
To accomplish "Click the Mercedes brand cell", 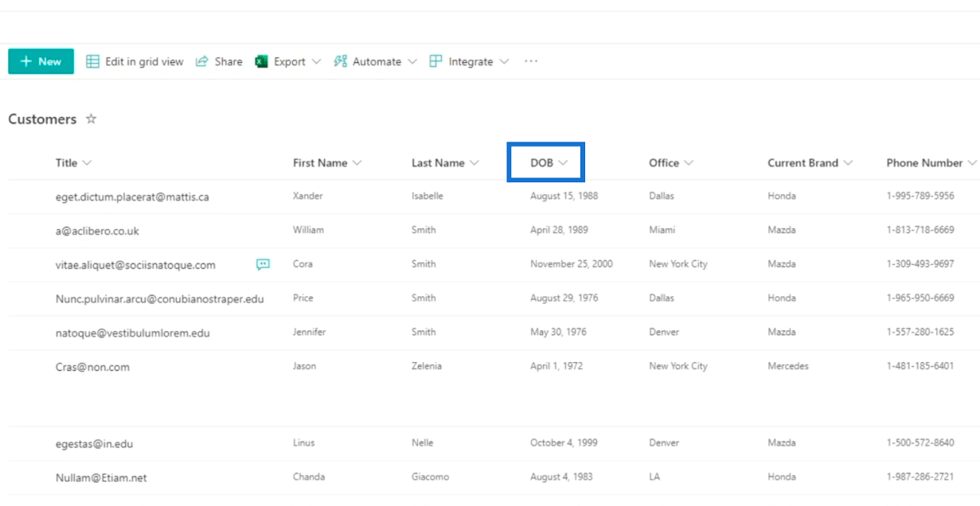I will [x=788, y=367].
